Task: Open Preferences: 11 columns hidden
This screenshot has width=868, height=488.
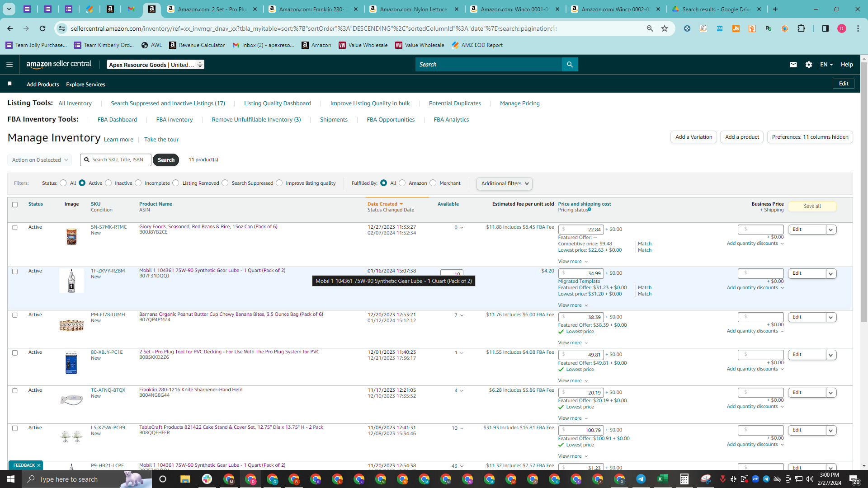Action: (x=810, y=137)
